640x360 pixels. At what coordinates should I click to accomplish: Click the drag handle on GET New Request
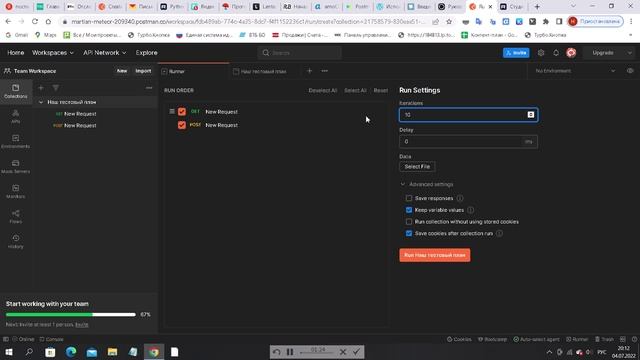(x=172, y=111)
